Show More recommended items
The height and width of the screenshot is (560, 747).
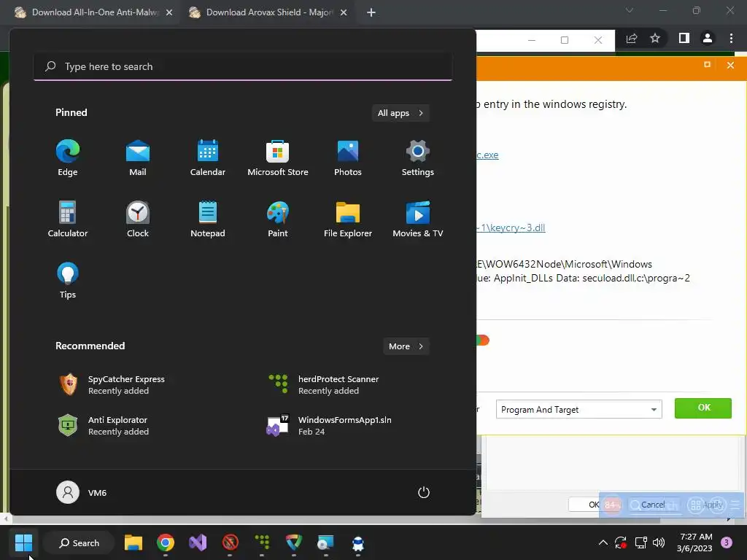(x=406, y=346)
